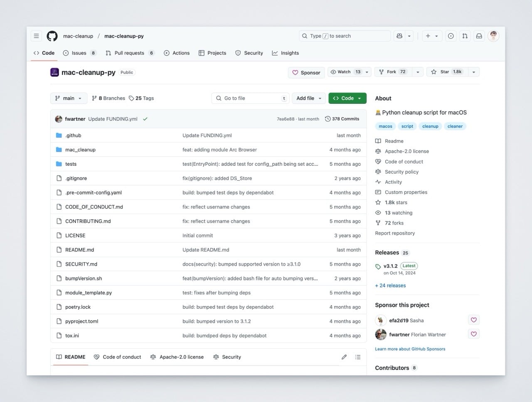Select the cleaner topic tag
532x402 pixels.
pos(455,126)
